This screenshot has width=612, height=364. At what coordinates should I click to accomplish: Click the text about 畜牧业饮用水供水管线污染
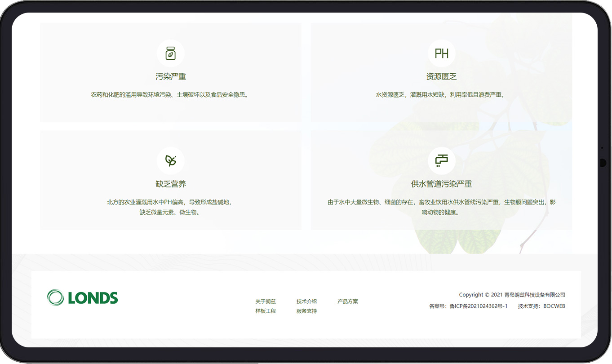(441, 207)
